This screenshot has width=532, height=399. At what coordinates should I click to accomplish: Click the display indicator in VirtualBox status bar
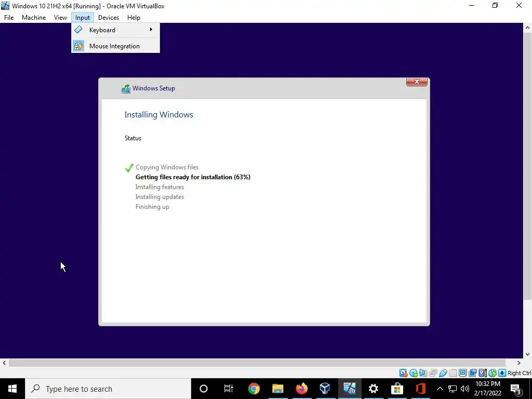pyautogui.click(x=462, y=373)
